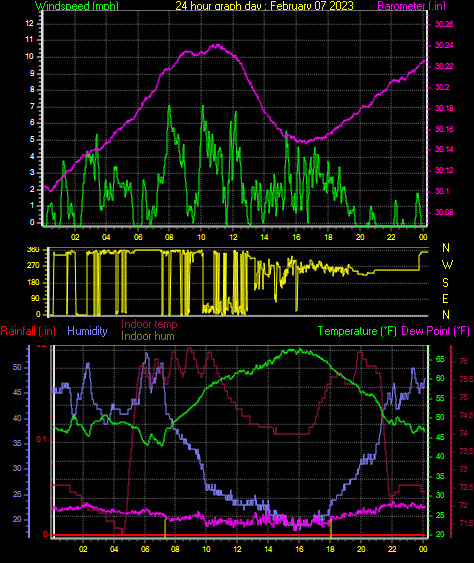The width and height of the screenshot is (474, 563).
Task: Select the Indoor temp legend label
Action: click(149, 324)
